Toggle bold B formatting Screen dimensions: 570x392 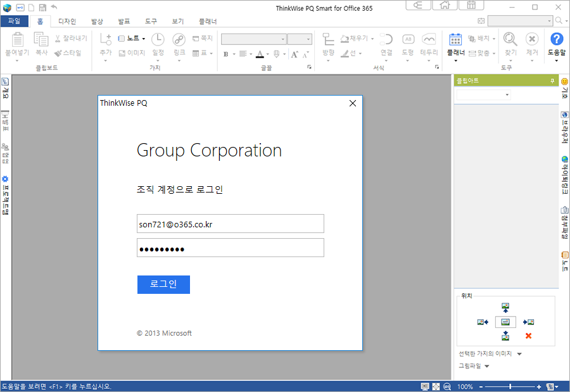coord(225,54)
